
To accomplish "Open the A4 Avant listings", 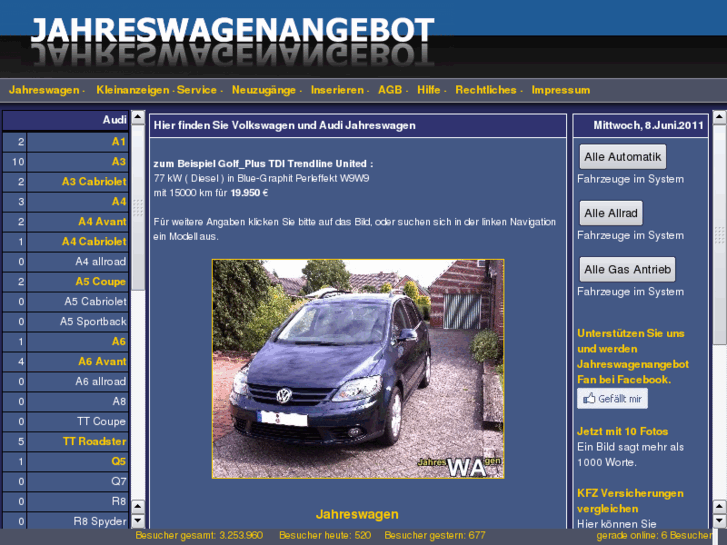I will (102, 222).
